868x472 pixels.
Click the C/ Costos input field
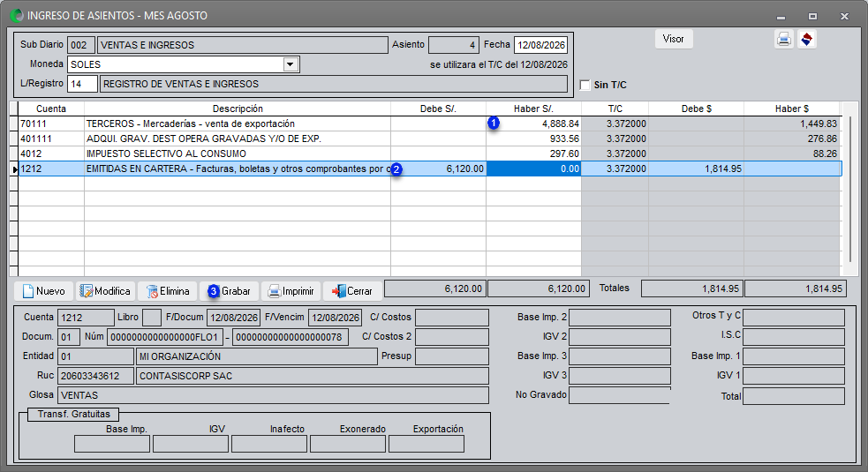452,318
